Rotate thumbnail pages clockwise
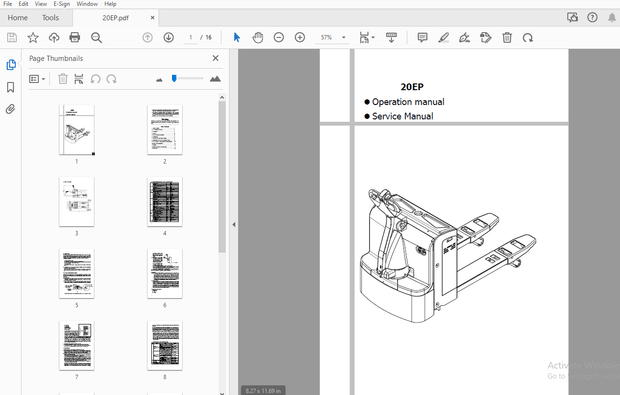Viewport: 620px width, 395px height. pos(112,79)
